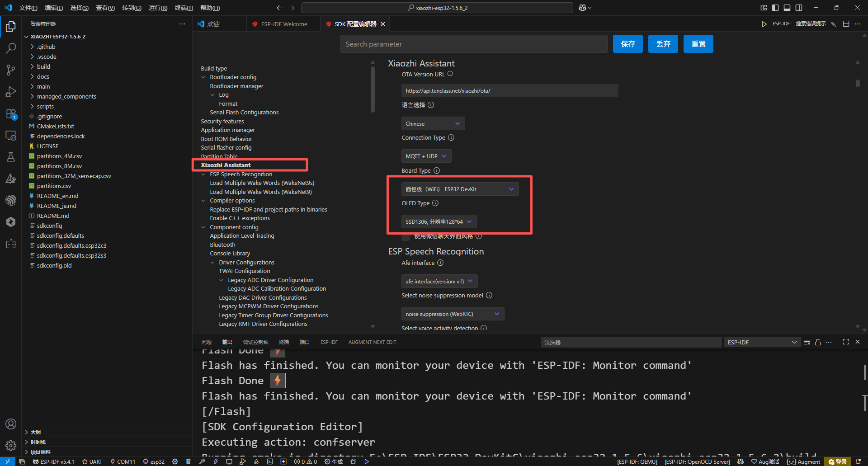Toggle the primary sidebar layout icon
Screen dimensions: 868x466
coord(775,8)
